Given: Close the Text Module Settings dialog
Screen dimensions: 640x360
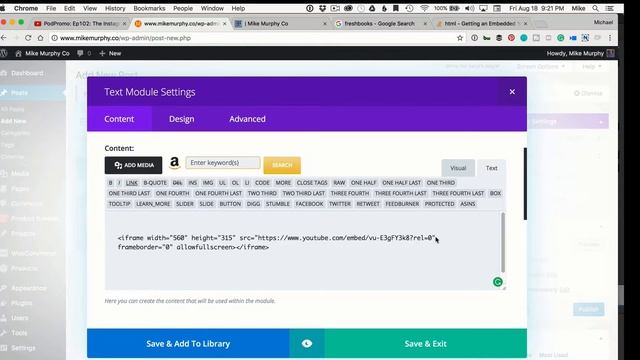Looking at the screenshot, I should (x=512, y=92).
